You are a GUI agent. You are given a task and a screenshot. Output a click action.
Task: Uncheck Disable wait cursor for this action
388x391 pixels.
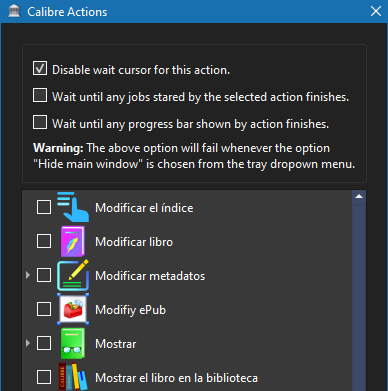tap(40, 68)
